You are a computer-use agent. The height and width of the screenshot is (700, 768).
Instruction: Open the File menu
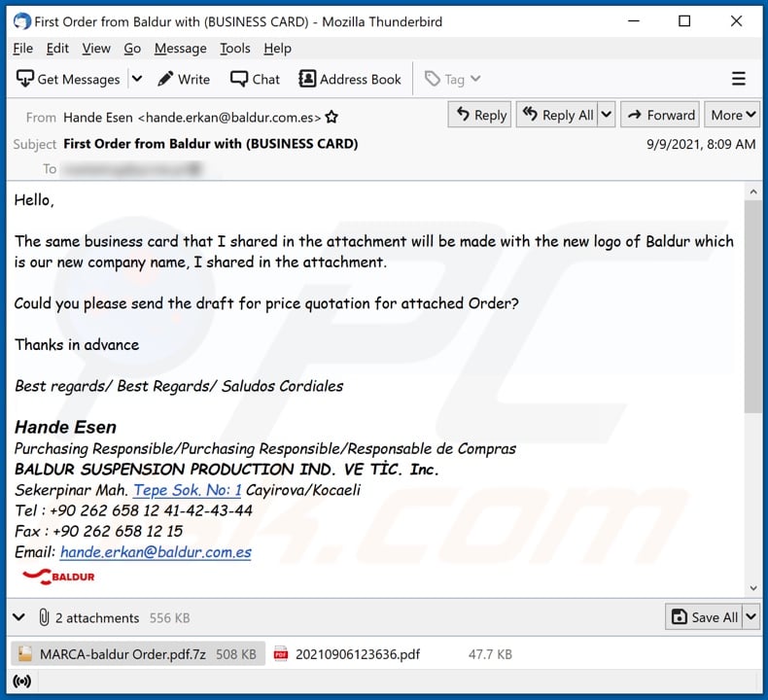point(23,49)
